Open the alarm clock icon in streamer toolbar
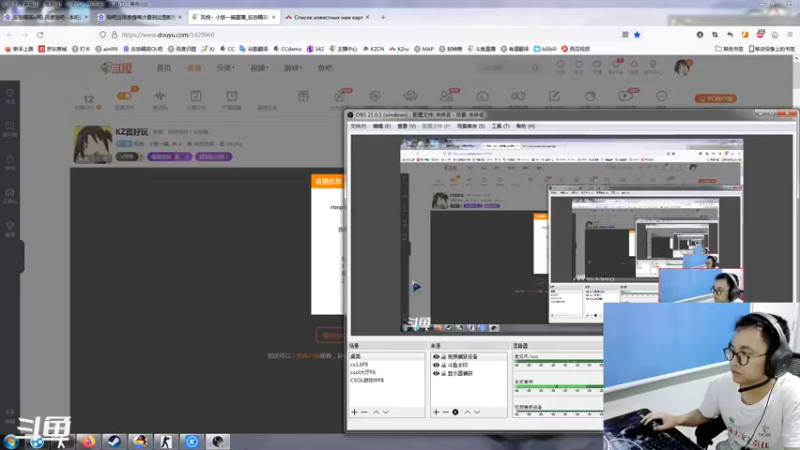 tap(232, 98)
